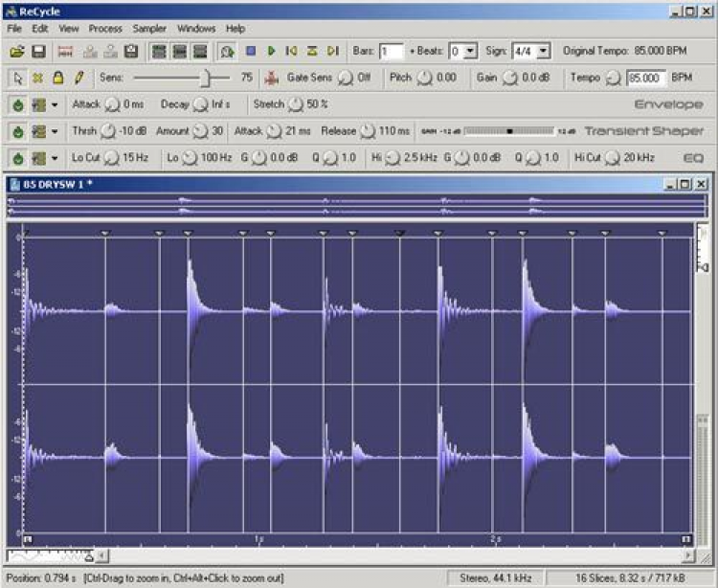Select the arrow pointer tool
718x588 pixels.
[x=17, y=77]
